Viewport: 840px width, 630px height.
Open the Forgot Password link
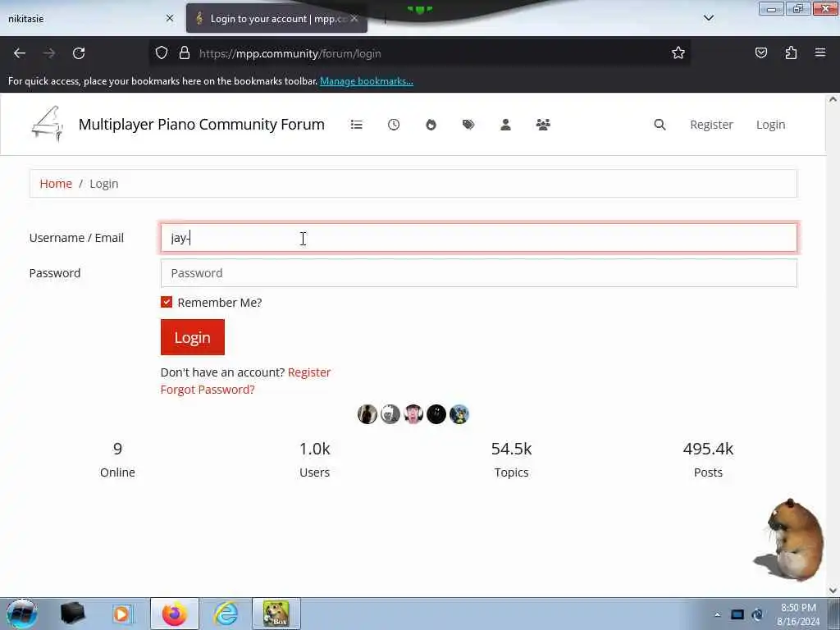(208, 390)
